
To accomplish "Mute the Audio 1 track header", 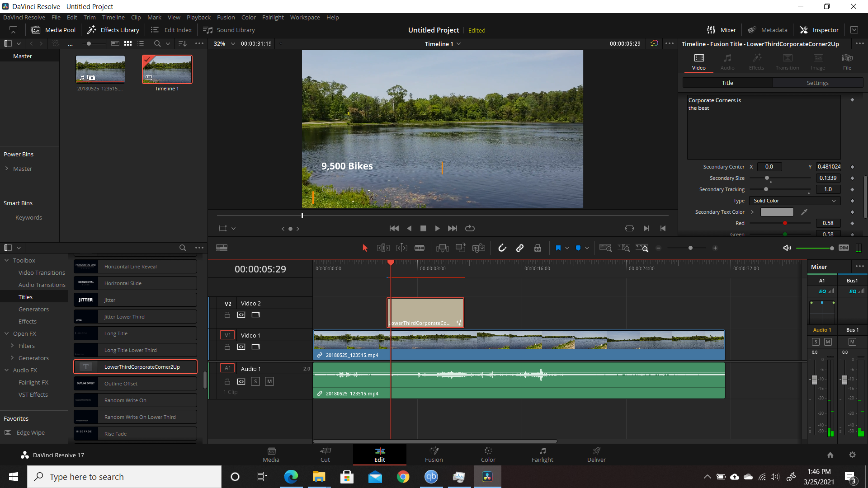I will [x=269, y=381].
